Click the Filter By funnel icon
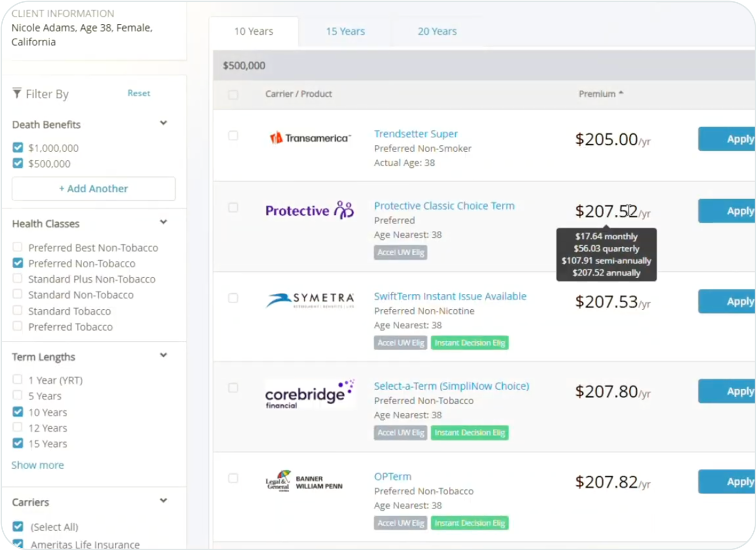 click(17, 93)
